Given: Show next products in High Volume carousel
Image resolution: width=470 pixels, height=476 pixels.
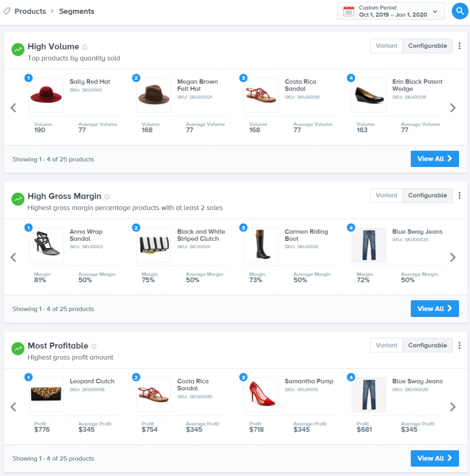Looking at the screenshot, I should [452, 108].
